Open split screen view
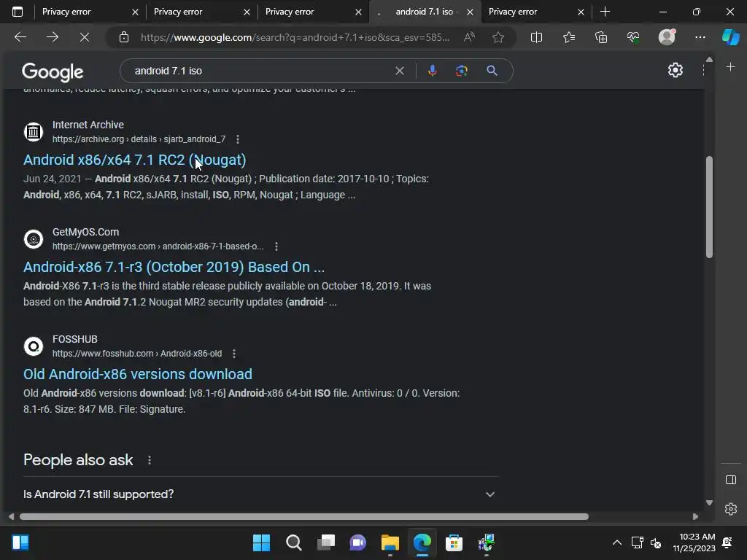Screen dimensions: 747x560 point(536,37)
